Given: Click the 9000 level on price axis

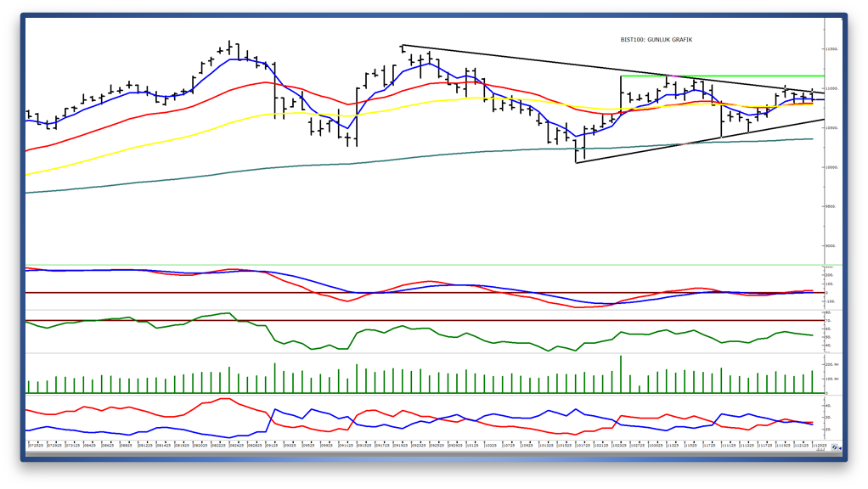Looking at the screenshot, I should coord(831,246).
